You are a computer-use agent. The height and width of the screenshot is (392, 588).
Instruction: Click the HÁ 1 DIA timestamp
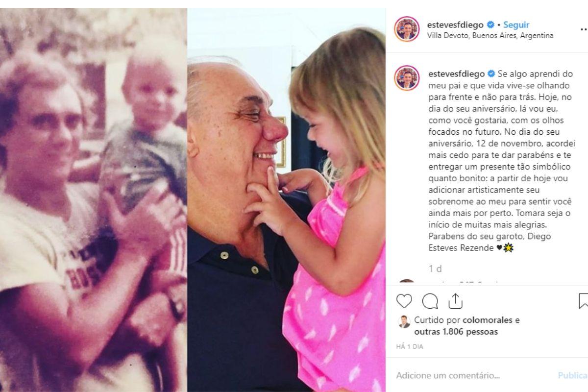click(x=410, y=346)
